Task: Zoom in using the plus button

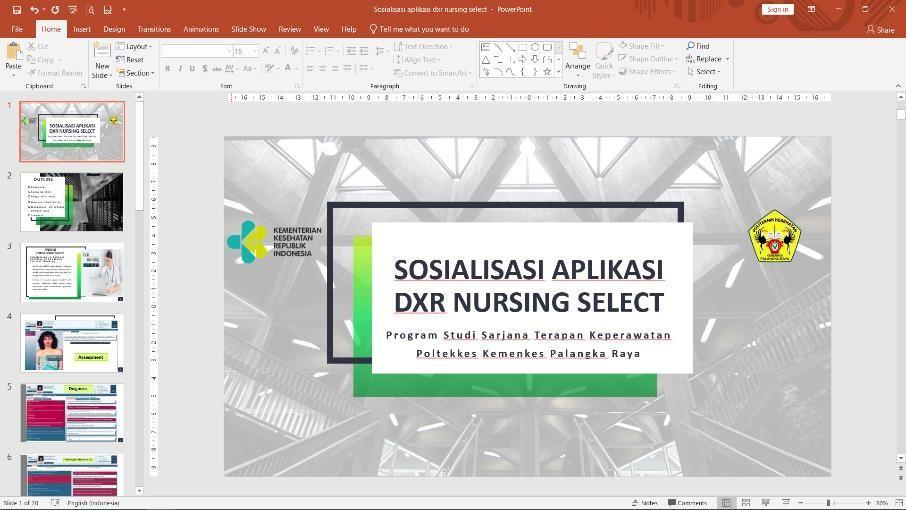Action: pos(868,503)
